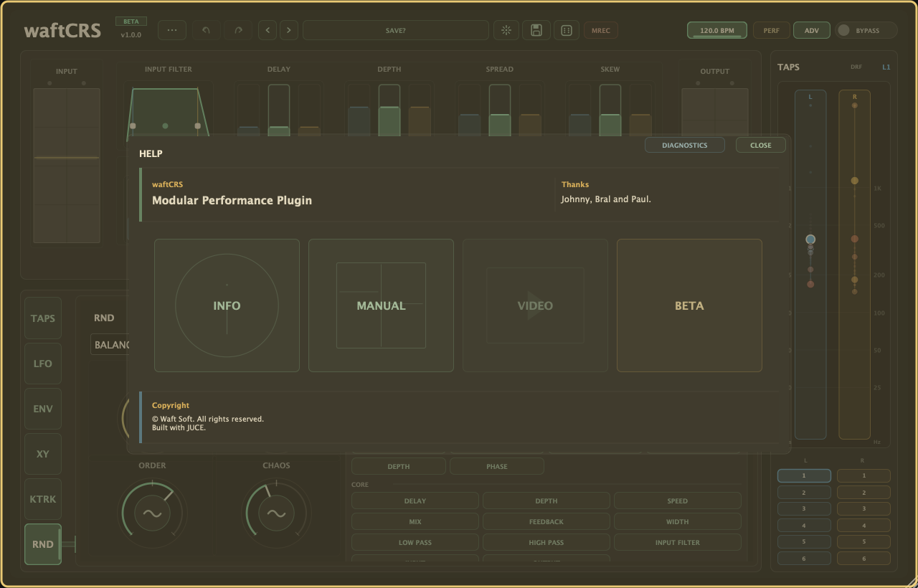Click the CHAOS knob waveform icon
Screen dimensions: 918x588
pyautogui.click(x=276, y=513)
